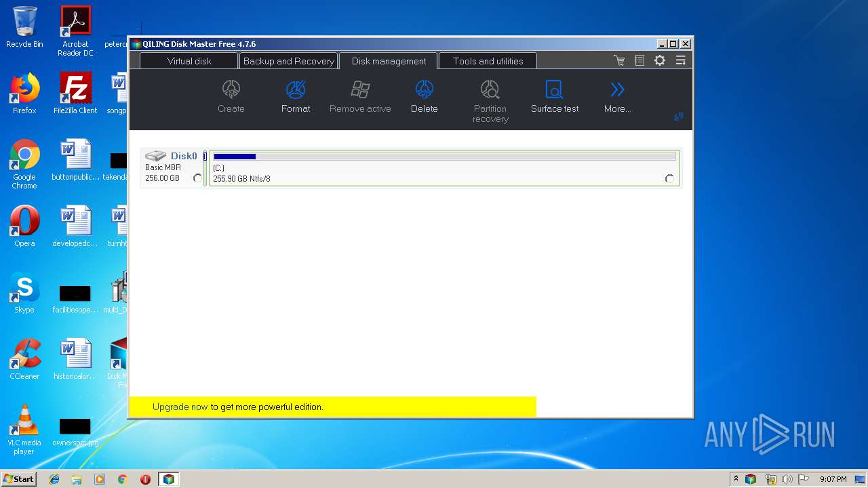Click the volume speaker tray icon
The image size is (868, 488).
click(x=787, y=479)
